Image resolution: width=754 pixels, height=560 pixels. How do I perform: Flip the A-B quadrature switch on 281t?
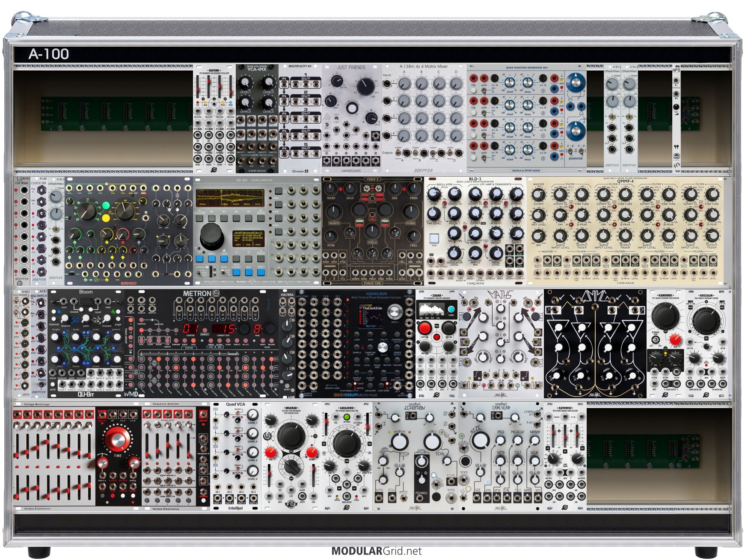tap(570, 151)
